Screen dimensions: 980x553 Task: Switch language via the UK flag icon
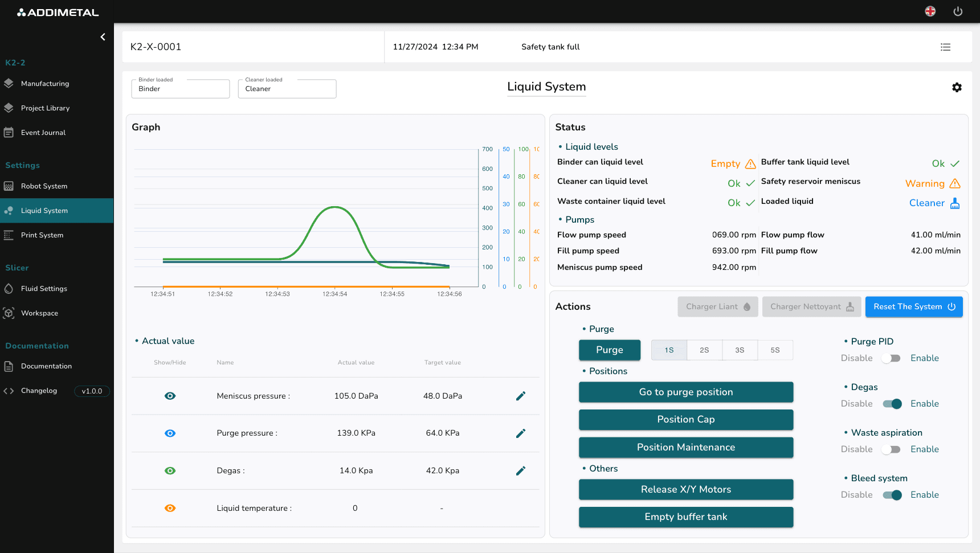point(930,11)
